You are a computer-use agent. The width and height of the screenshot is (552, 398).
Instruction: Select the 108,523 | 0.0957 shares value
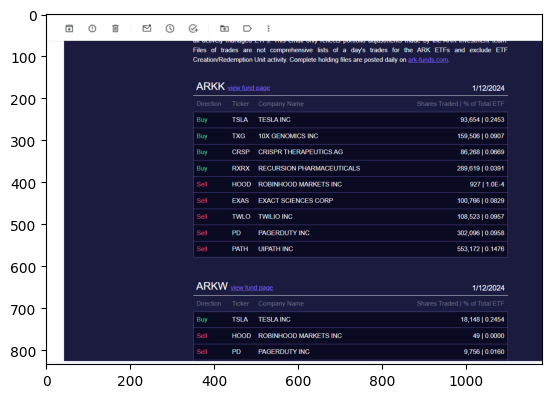pos(481,217)
